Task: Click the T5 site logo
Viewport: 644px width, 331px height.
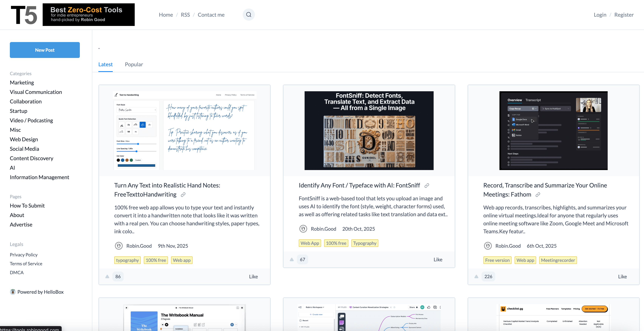Action: click(x=24, y=15)
